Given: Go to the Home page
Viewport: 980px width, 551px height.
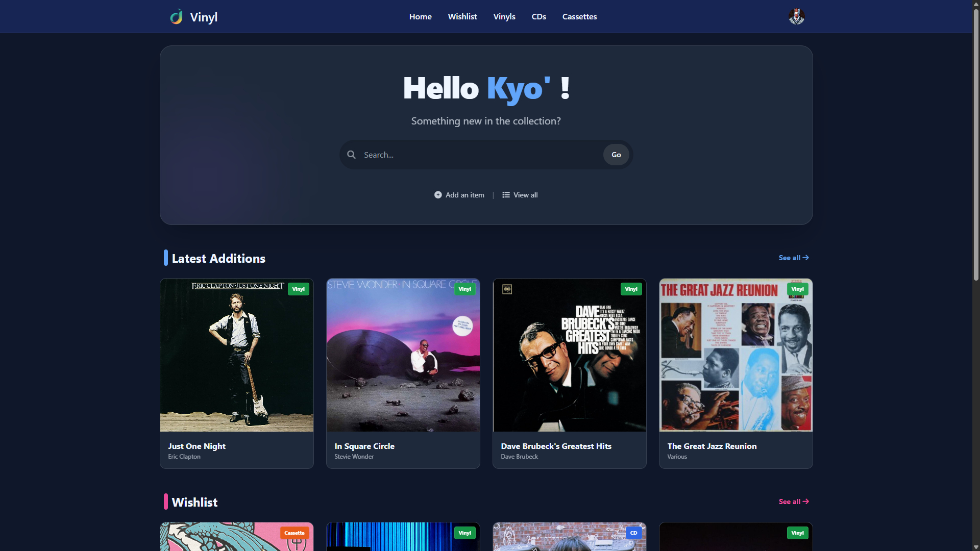Looking at the screenshot, I should [x=421, y=17].
